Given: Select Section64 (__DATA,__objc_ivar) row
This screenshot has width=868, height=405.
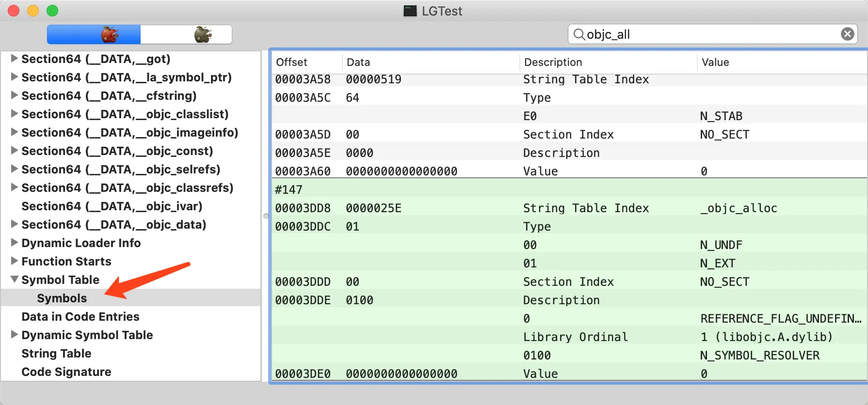Looking at the screenshot, I should [112, 206].
